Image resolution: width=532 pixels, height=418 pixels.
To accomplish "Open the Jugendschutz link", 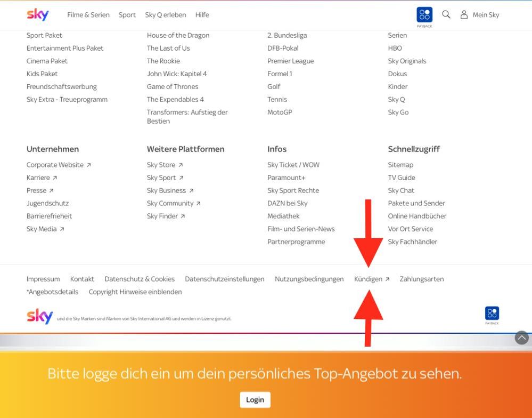I will [x=47, y=203].
